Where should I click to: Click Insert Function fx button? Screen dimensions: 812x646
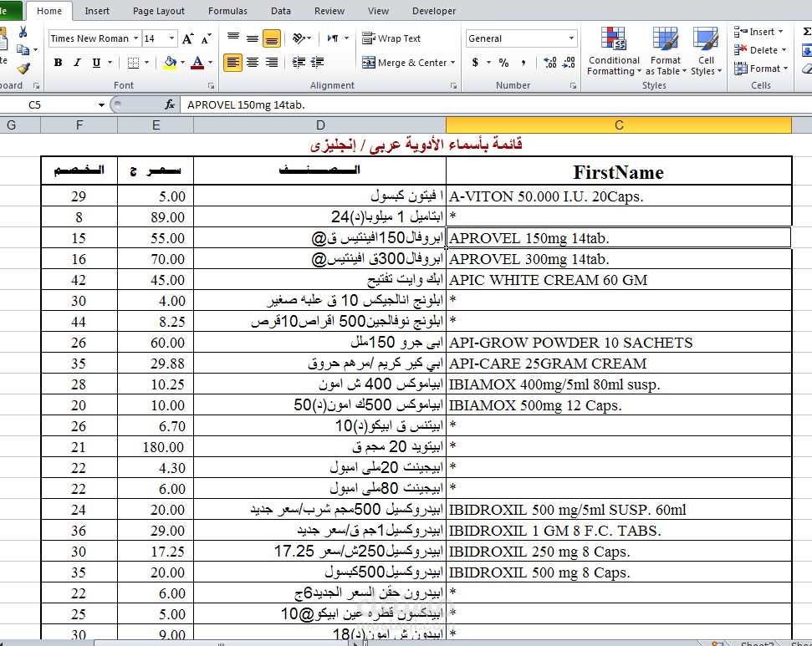[169, 105]
